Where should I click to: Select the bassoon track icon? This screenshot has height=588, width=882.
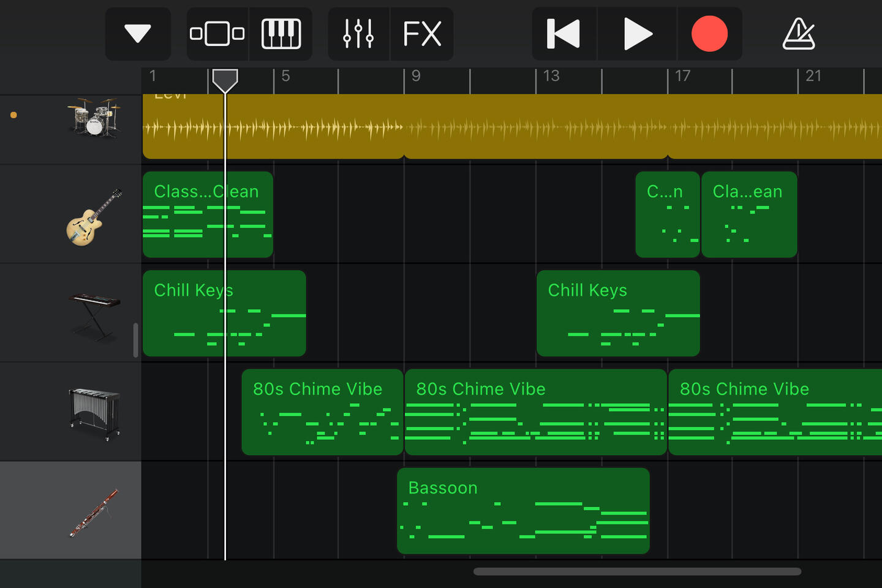(94, 513)
